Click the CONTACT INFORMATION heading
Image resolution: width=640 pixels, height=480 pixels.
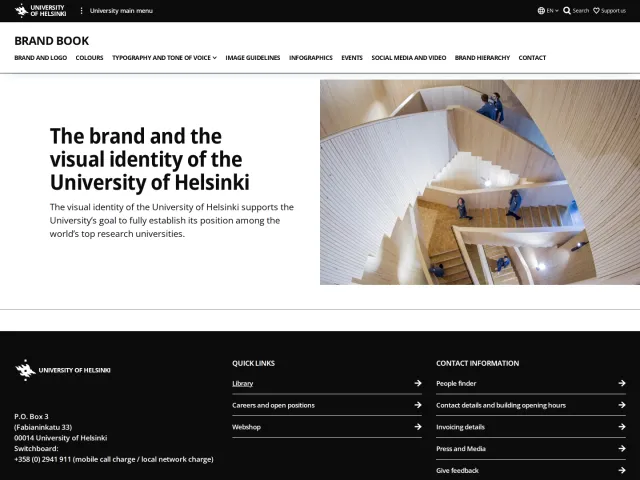478,363
